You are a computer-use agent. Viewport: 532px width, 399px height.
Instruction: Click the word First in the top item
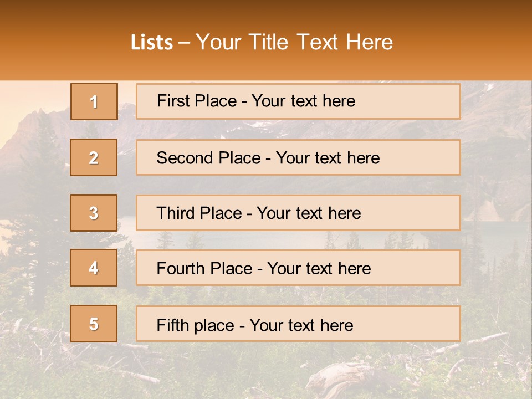click(x=172, y=101)
